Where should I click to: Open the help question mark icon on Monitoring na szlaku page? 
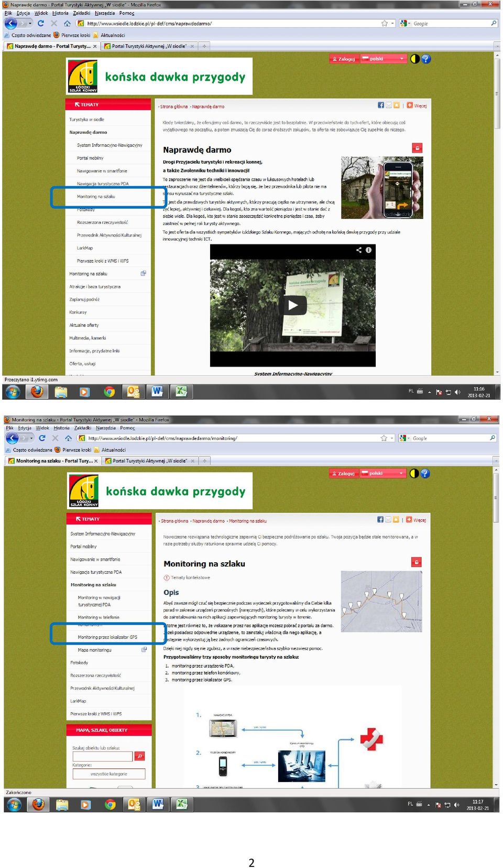click(x=425, y=473)
